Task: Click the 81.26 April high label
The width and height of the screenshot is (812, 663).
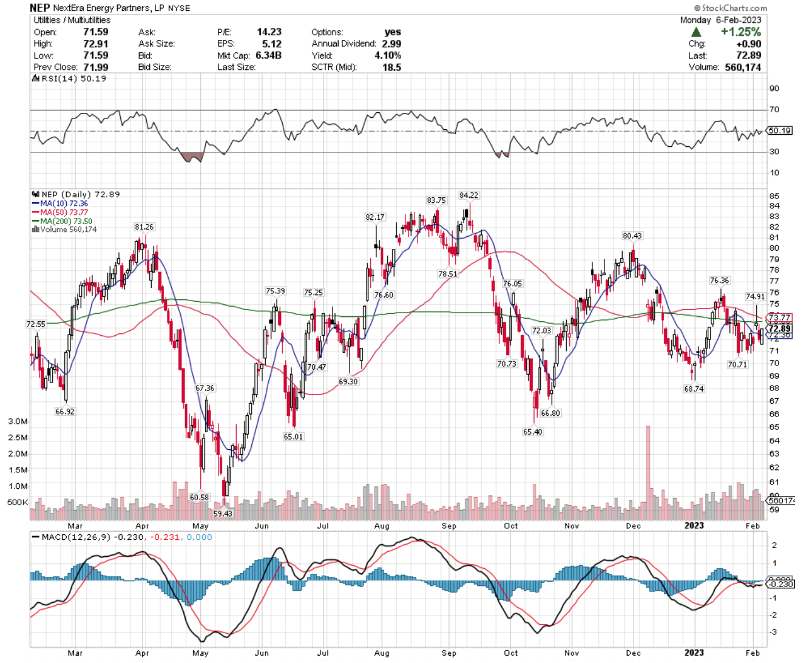Action: (144, 227)
